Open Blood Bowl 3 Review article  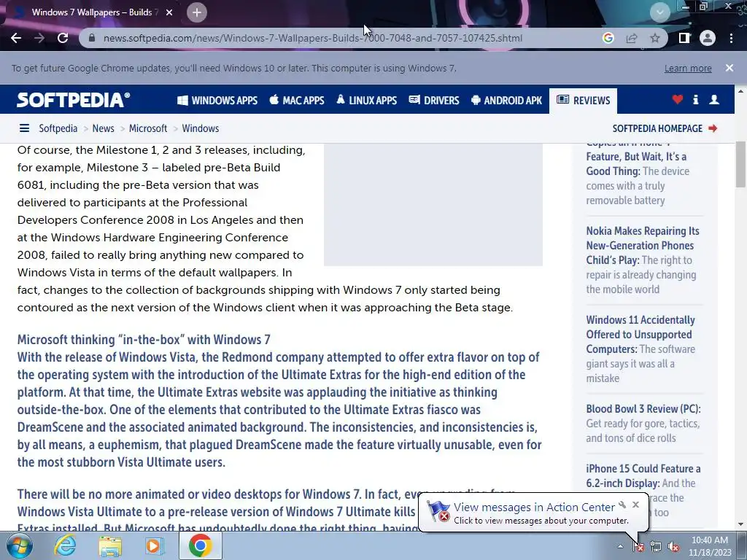point(643,409)
